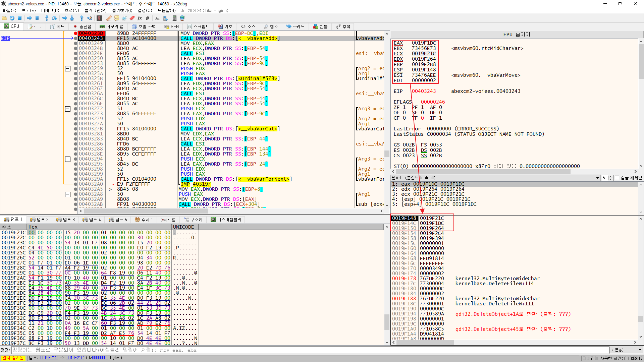Open the calculator icon in toolbar
This screenshot has width=644, height=362.
174,18
